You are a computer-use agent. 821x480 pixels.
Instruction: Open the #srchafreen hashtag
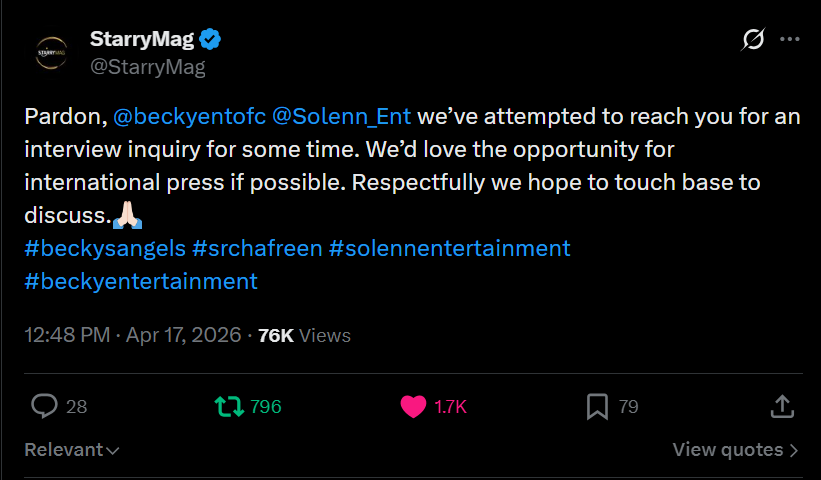257,248
